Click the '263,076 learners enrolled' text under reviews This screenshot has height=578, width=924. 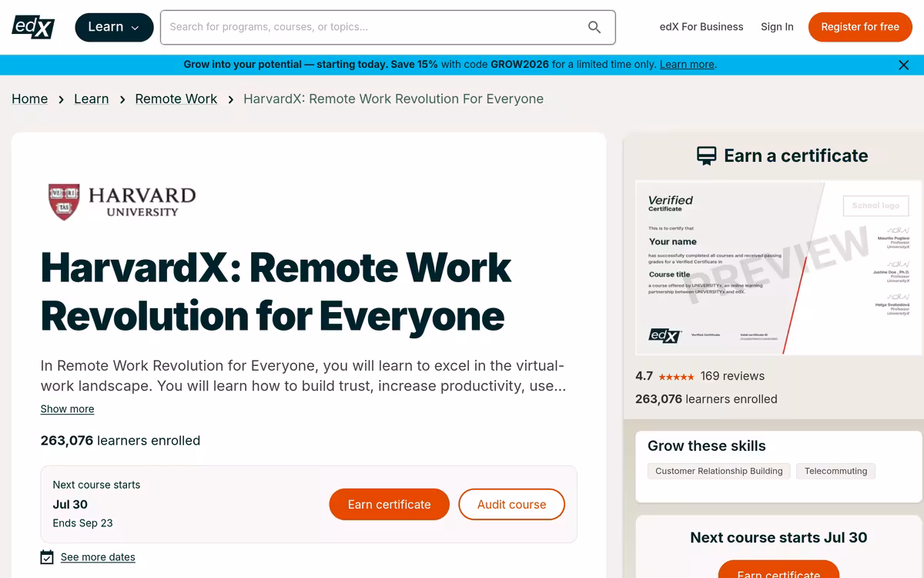click(x=706, y=399)
